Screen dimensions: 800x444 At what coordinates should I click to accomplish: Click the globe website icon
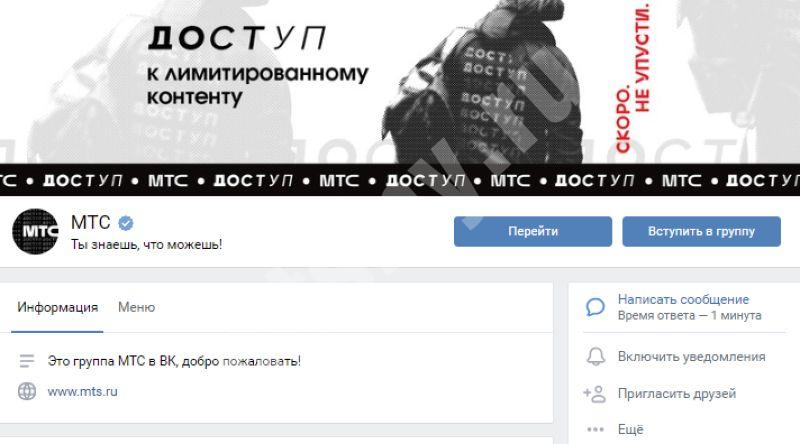point(27,391)
